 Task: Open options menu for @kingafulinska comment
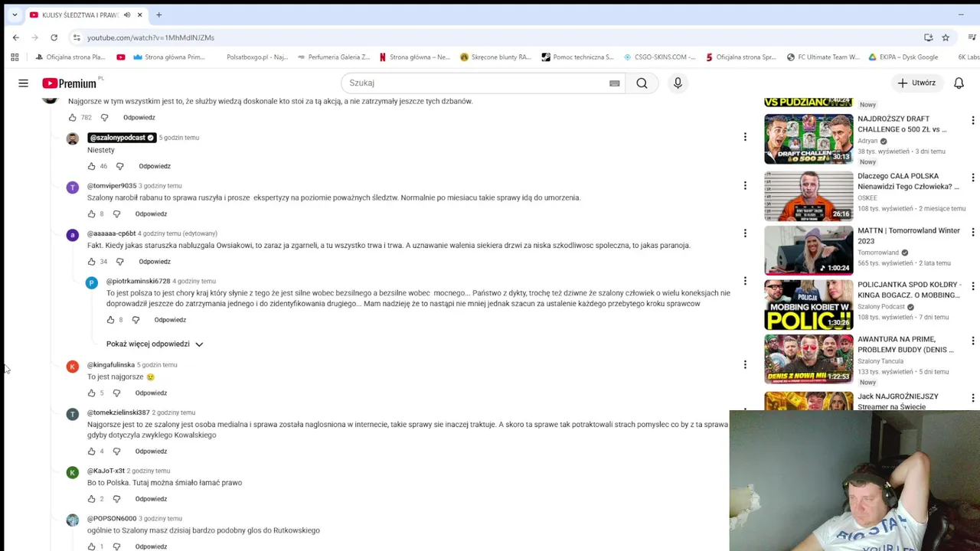pos(744,364)
